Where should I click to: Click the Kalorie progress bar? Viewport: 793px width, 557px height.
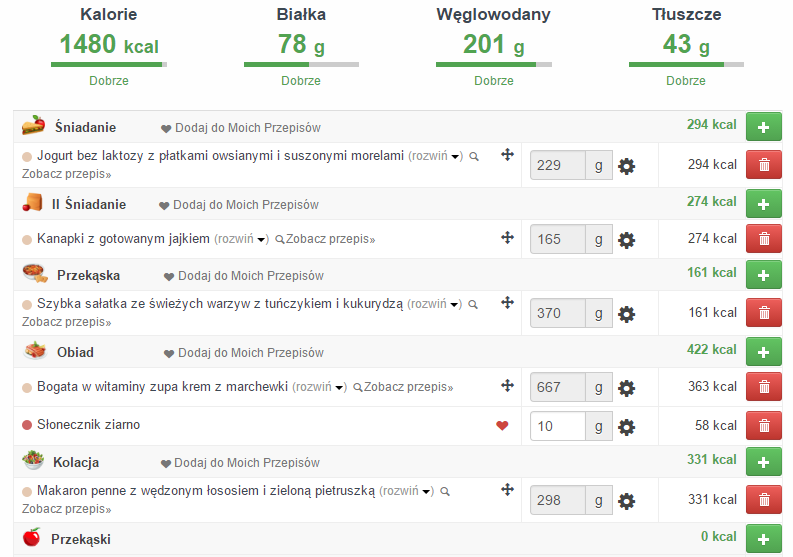(x=108, y=65)
